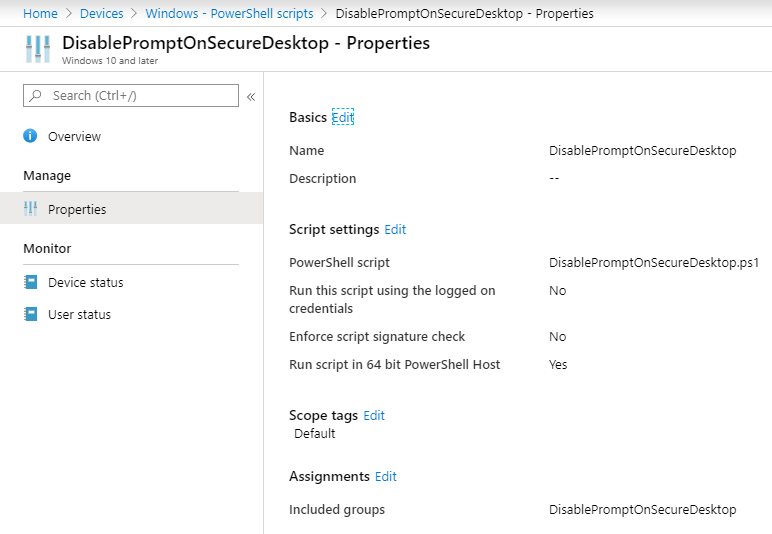The height and width of the screenshot is (534, 772).
Task: Edit the Scope tags section
Action: pyautogui.click(x=374, y=415)
